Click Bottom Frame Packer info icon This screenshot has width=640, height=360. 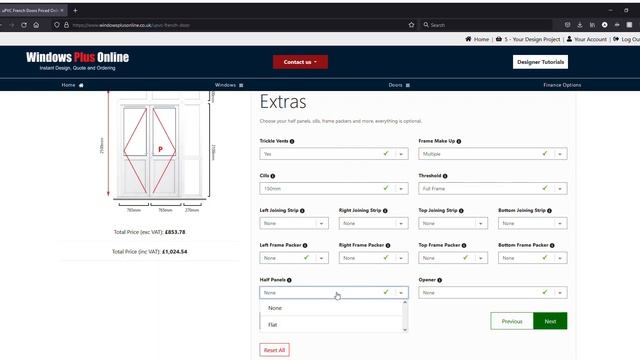tap(552, 245)
